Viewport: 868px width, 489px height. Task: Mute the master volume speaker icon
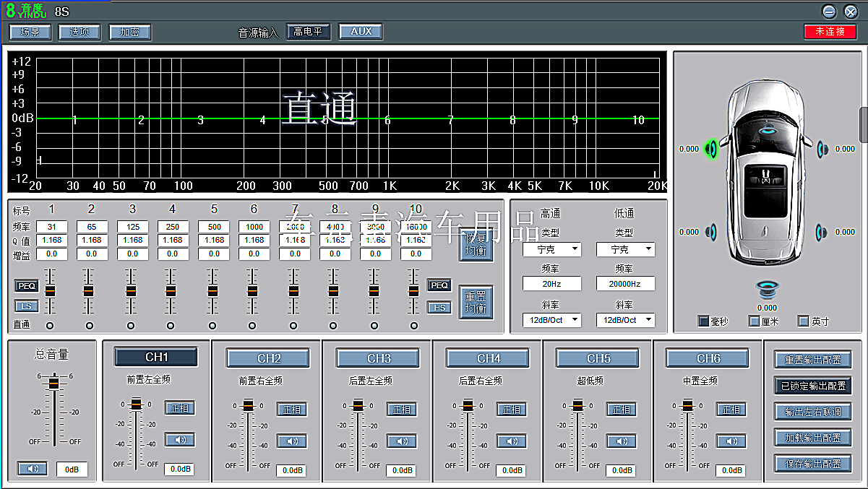(x=33, y=469)
